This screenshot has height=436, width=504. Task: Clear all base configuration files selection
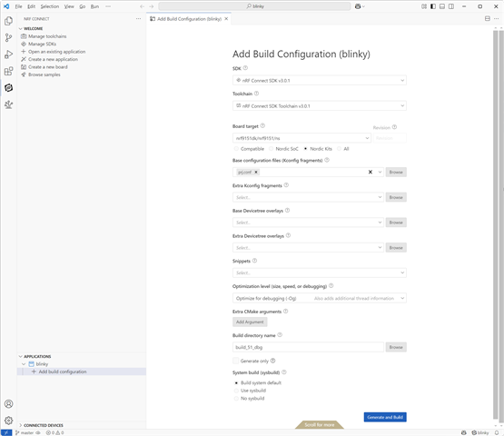371,172
